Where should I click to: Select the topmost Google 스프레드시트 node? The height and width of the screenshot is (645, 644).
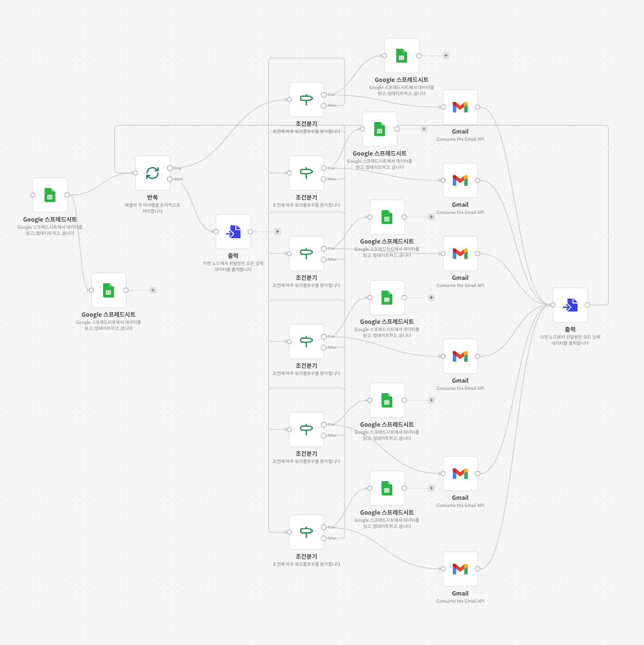[402, 56]
